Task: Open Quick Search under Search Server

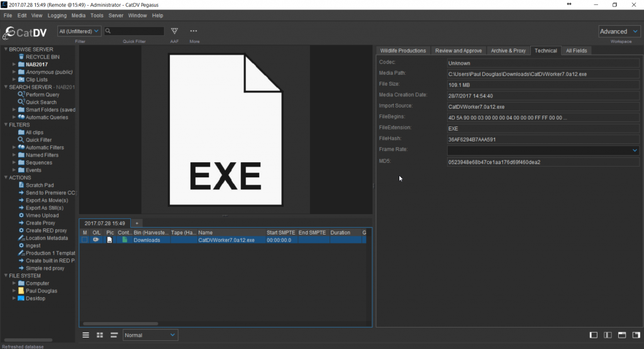Action: 41,102
